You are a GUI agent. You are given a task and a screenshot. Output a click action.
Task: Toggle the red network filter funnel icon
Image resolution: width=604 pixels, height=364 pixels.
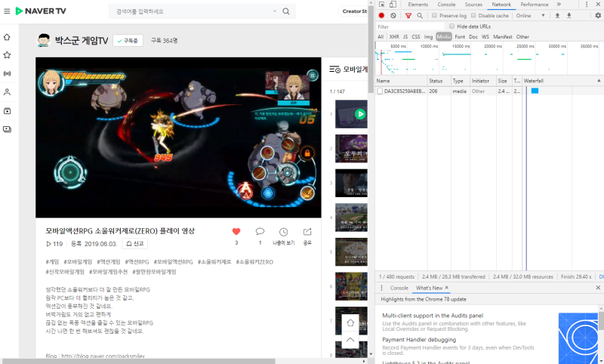tap(408, 15)
